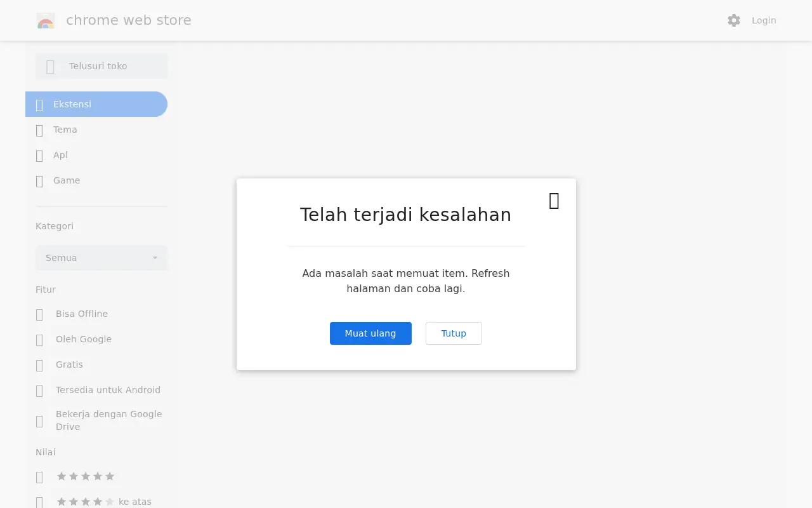Click the Telah terjadi kesalahan heading
Image resolution: width=812 pixels, height=508 pixels.
click(406, 215)
